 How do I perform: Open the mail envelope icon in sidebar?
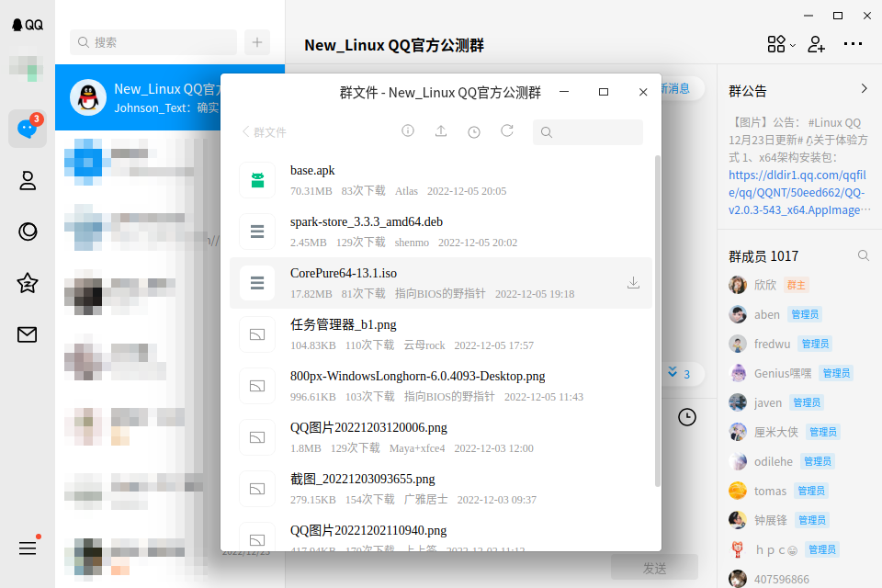pyautogui.click(x=27, y=334)
